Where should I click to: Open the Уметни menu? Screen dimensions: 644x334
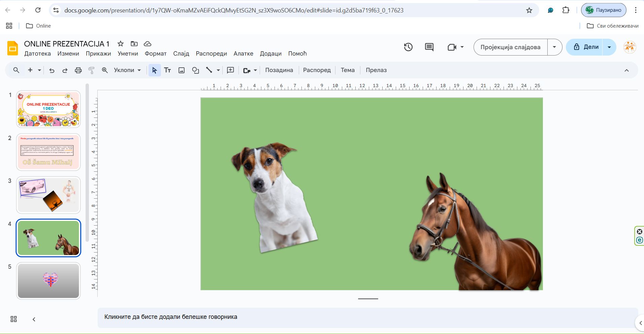(x=128, y=54)
